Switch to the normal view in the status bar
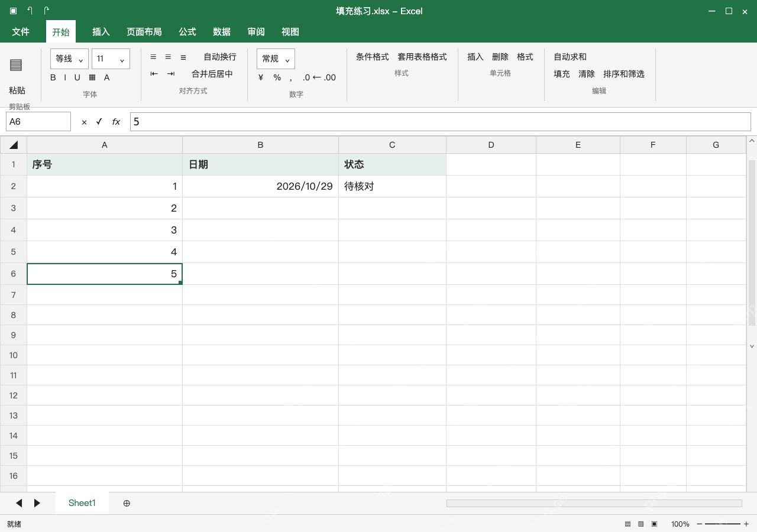The image size is (757, 532). (x=628, y=524)
